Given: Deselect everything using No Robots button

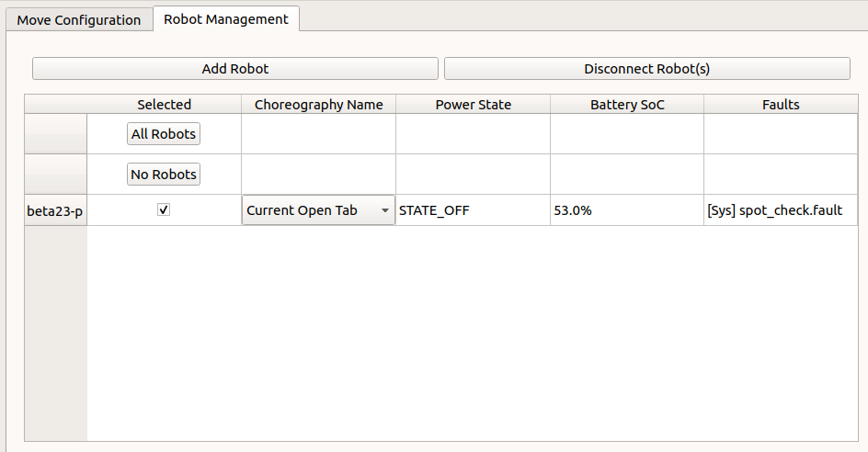Looking at the screenshot, I should coord(164,175).
